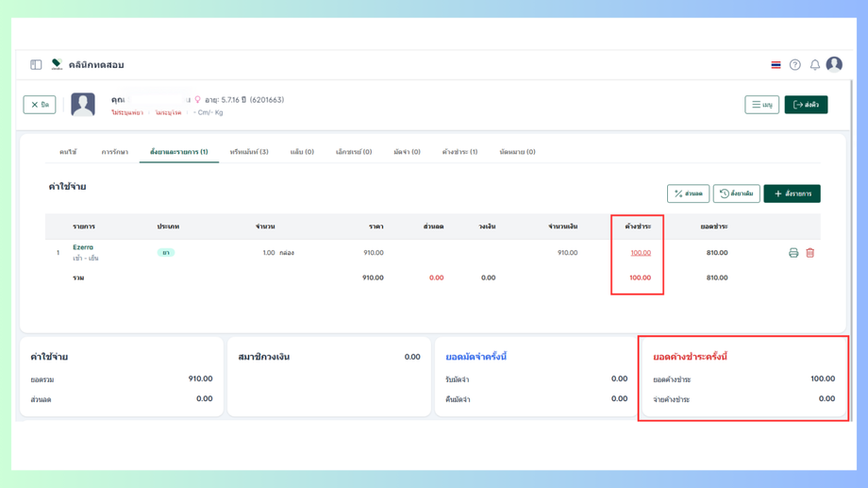Toggle the sidebar panel icon
Image resolution: width=868 pixels, height=488 pixels.
pos(36,65)
